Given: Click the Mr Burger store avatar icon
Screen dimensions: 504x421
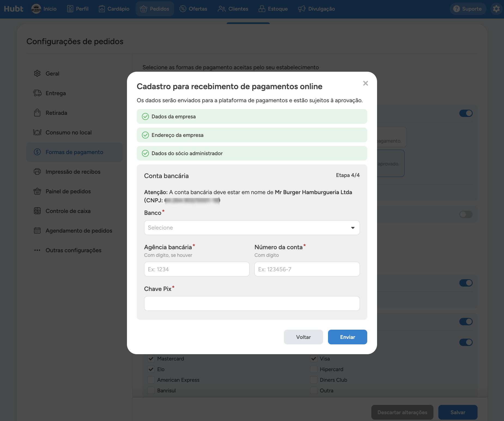Looking at the screenshot, I should [x=36, y=9].
